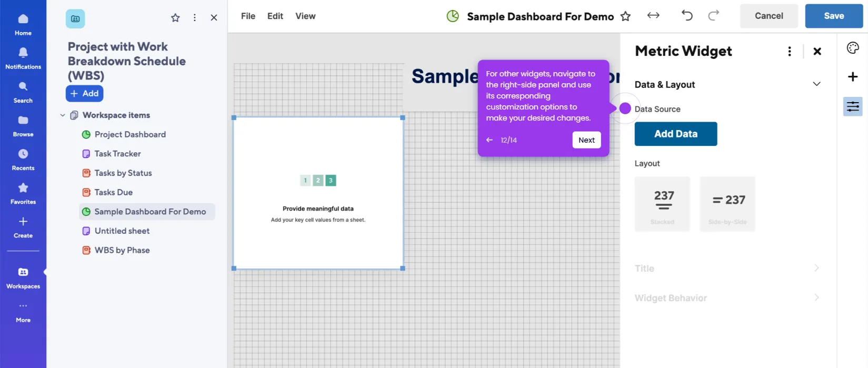Open Untitled sheet
Image resolution: width=868 pixels, height=368 pixels.
122,231
